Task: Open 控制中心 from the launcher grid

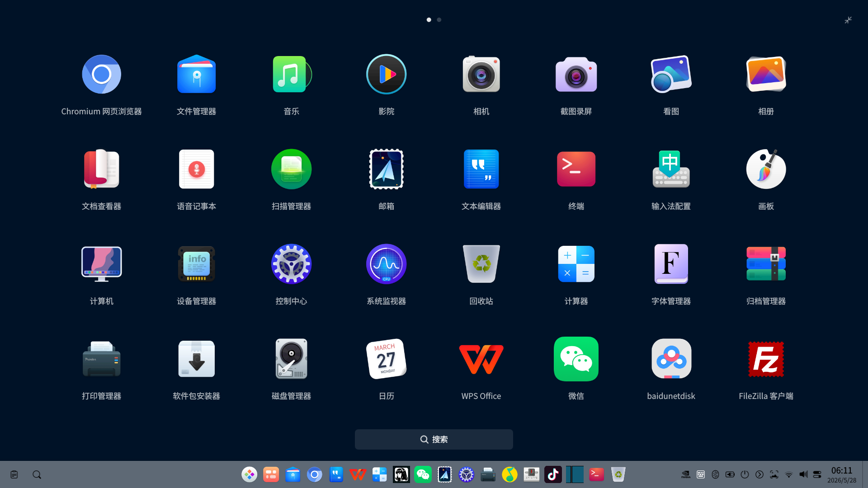Action: [292, 264]
